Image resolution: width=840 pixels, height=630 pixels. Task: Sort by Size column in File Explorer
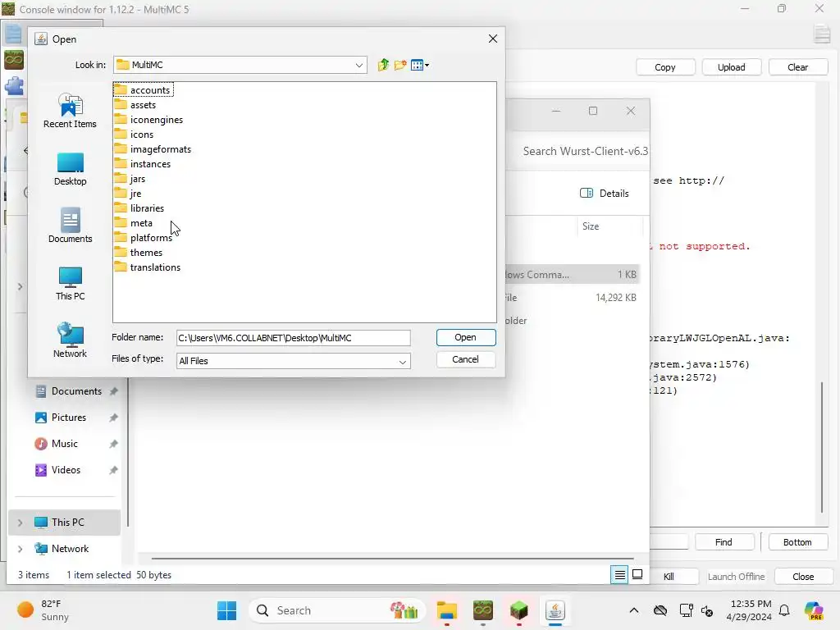tap(591, 226)
